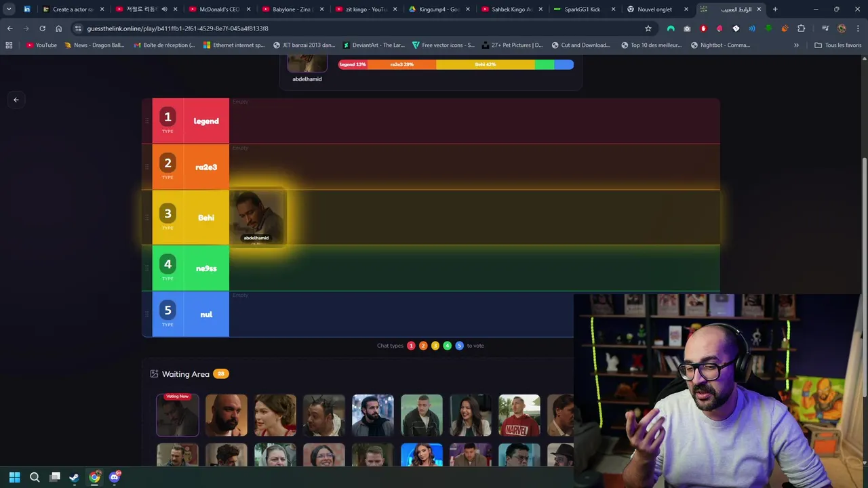The image size is (868, 488).
Task: Mute audio on the Korean-titled YouTube tab
Action: [165, 9]
